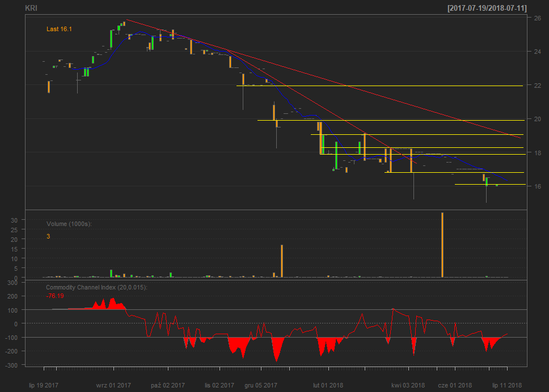Click volume axis label 15
Screen dimensions: 549x392
pos(14,249)
